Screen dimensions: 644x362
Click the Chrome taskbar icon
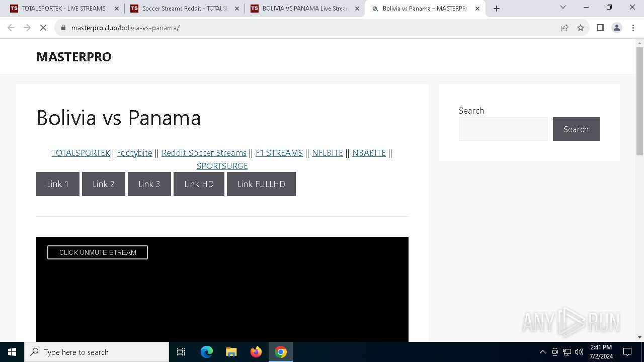(281, 352)
